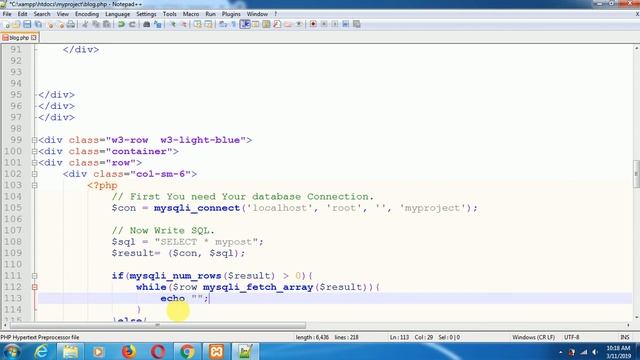Start macro recording with red icon
640x360 pixels.
pyautogui.click(x=313, y=24)
